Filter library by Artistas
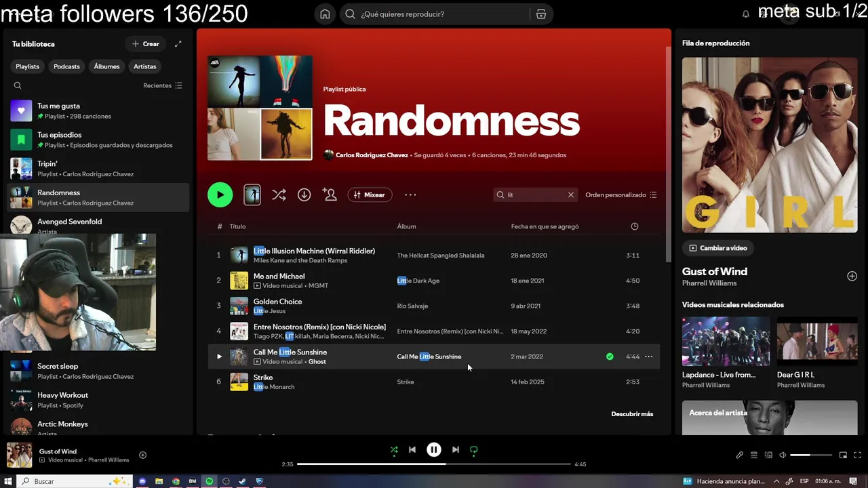Viewport: 868px width, 488px height. point(145,66)
